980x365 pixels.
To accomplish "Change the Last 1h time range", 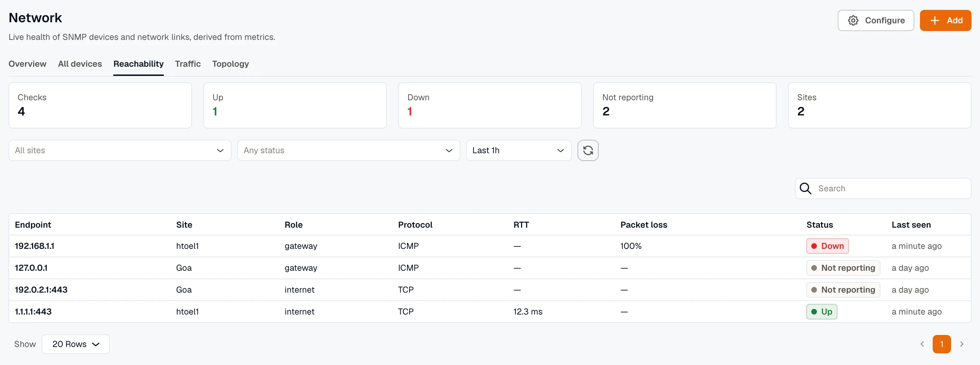I will 519,150.
